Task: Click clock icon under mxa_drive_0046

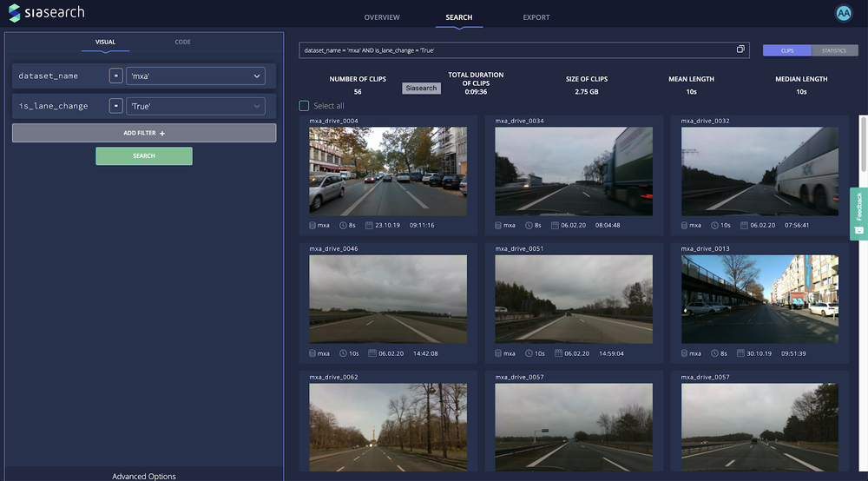Action: [x=343, y=353]
